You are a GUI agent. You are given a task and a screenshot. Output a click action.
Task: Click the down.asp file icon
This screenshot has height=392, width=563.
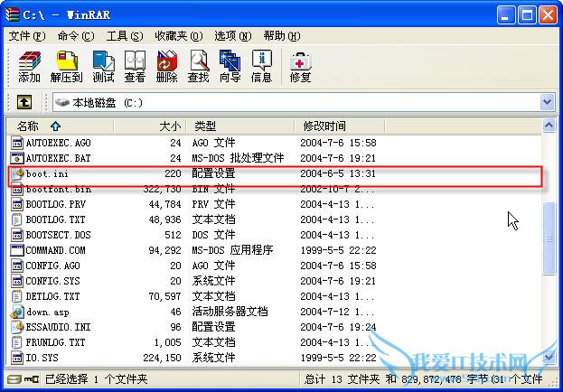(x=17, y=312)
